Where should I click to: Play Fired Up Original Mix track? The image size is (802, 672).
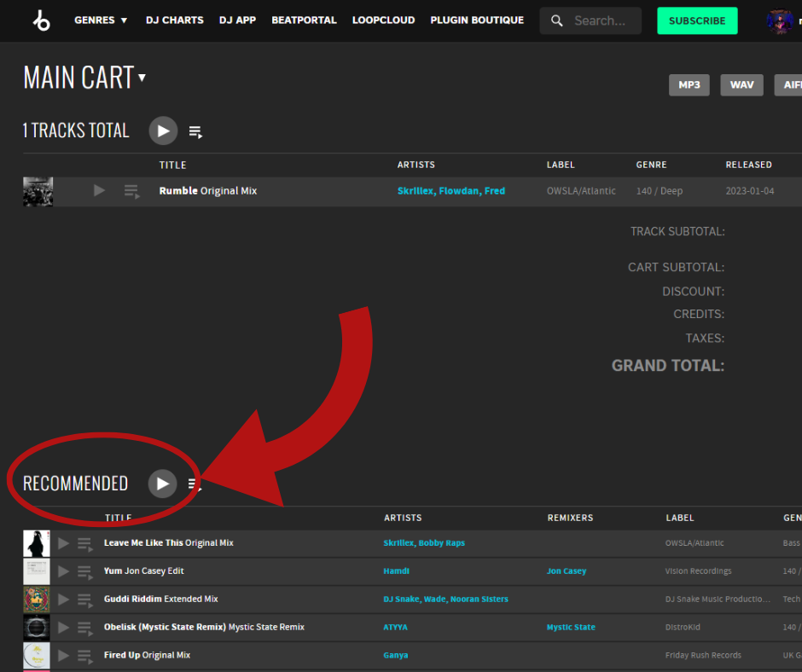63,656
